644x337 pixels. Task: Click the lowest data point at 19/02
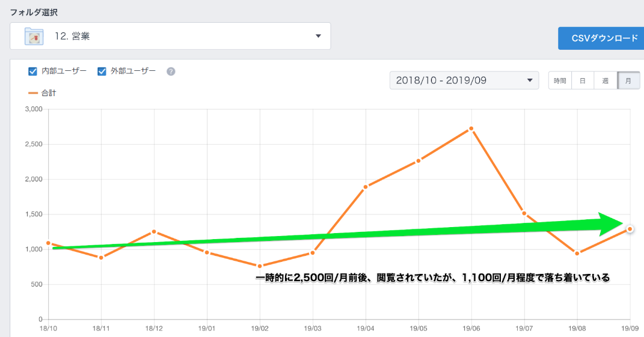(x=260, y=266)
